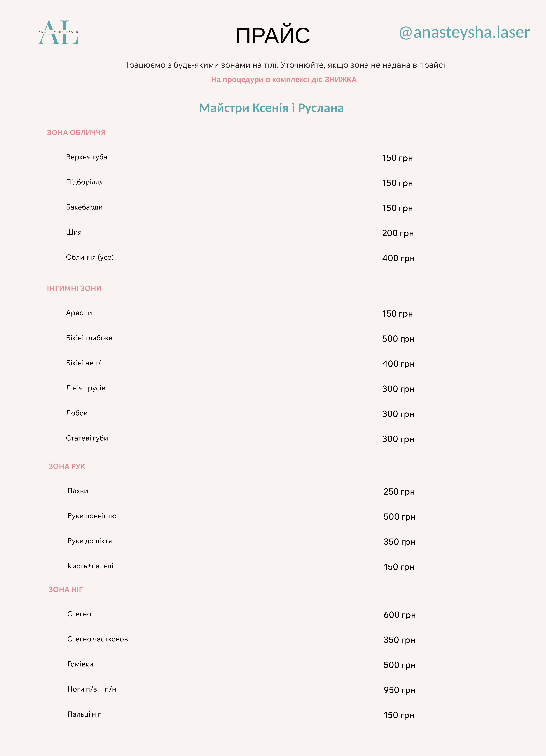Open the @anasteysha.laser Instagram handle
546x756 pixels.
click(464, 32)
